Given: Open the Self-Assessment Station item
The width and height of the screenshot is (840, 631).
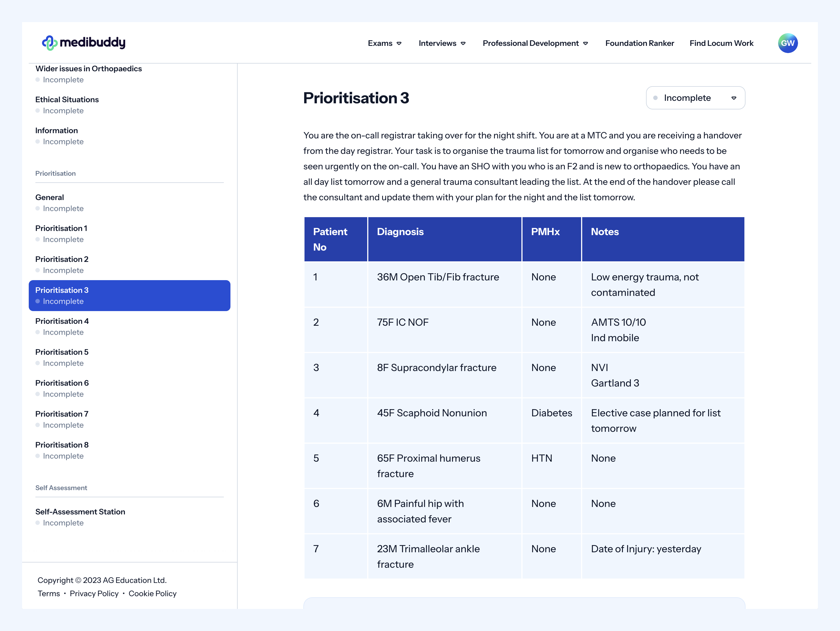Looking at the screenshot, I should [130, 517].
